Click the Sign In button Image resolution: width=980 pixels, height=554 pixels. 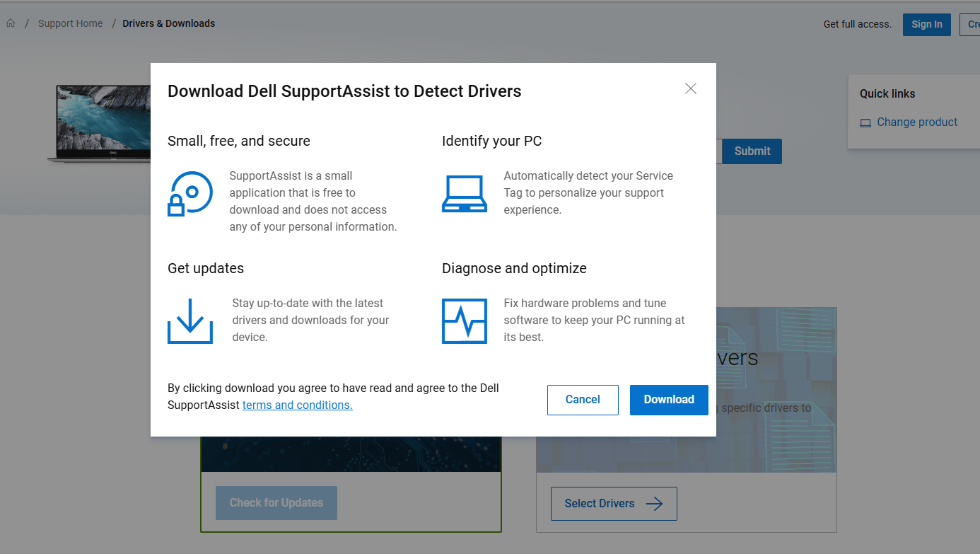pyautogui.click(x=927, y=24)
